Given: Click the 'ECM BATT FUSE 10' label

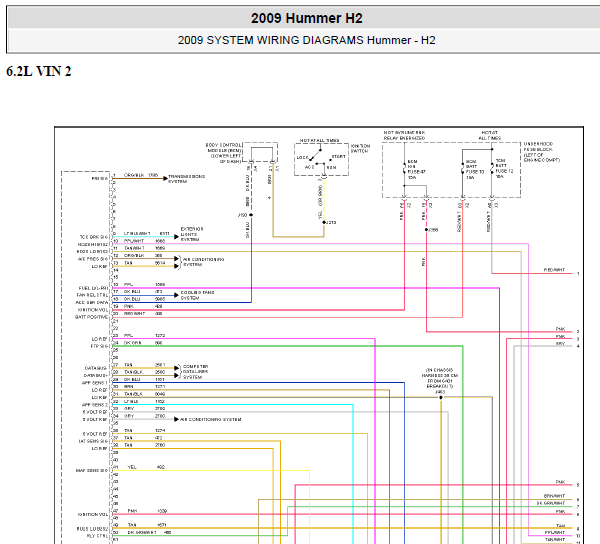Looking at the screenshot, I should tap(475, 169).
